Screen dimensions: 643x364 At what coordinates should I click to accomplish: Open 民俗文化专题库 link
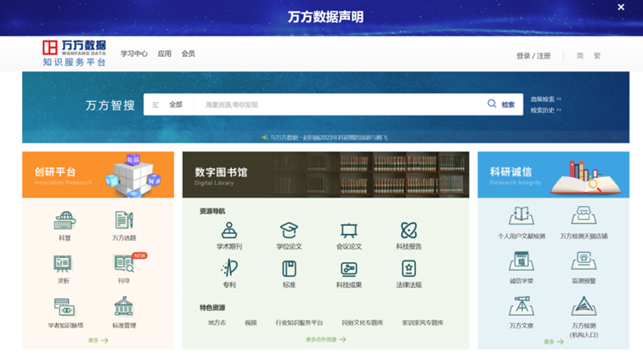(363, 322)
